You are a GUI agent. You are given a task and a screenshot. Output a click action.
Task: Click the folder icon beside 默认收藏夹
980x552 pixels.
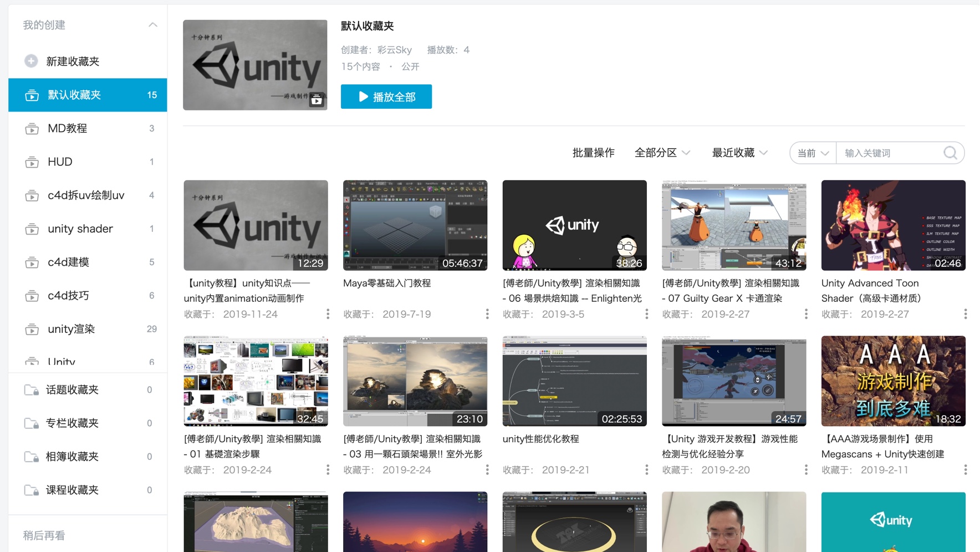32,95
